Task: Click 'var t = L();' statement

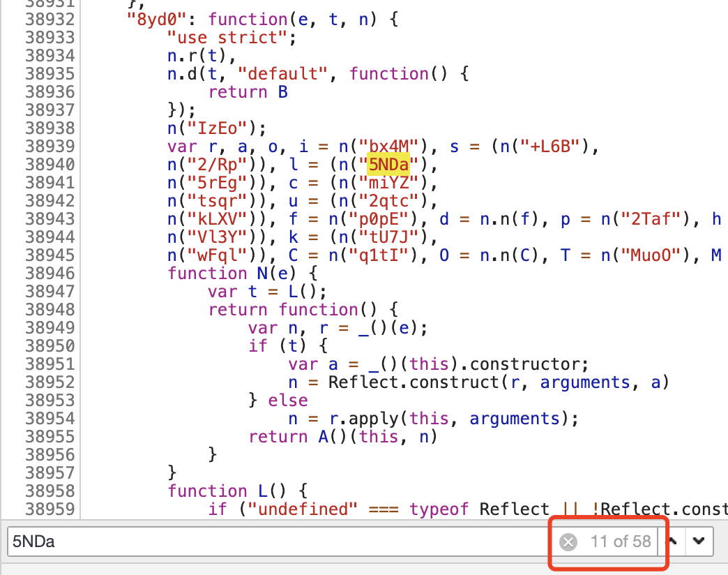Action: coord(268,292)
